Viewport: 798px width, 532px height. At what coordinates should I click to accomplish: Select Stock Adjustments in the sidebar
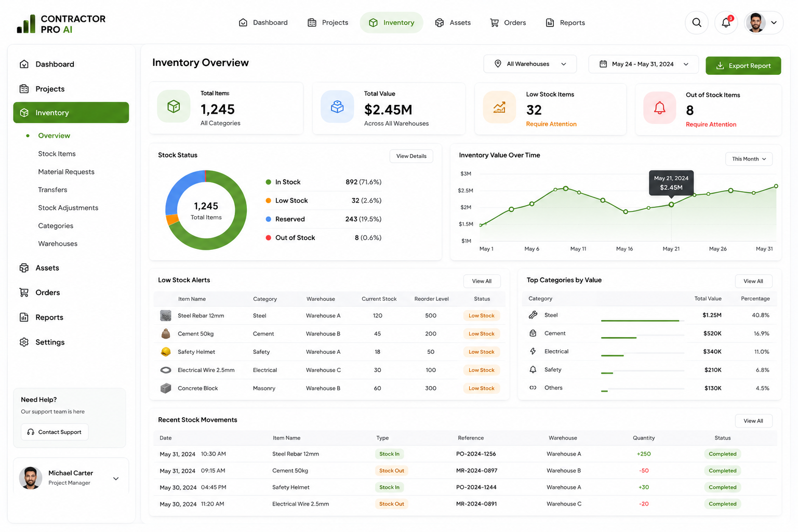(68, 208)
